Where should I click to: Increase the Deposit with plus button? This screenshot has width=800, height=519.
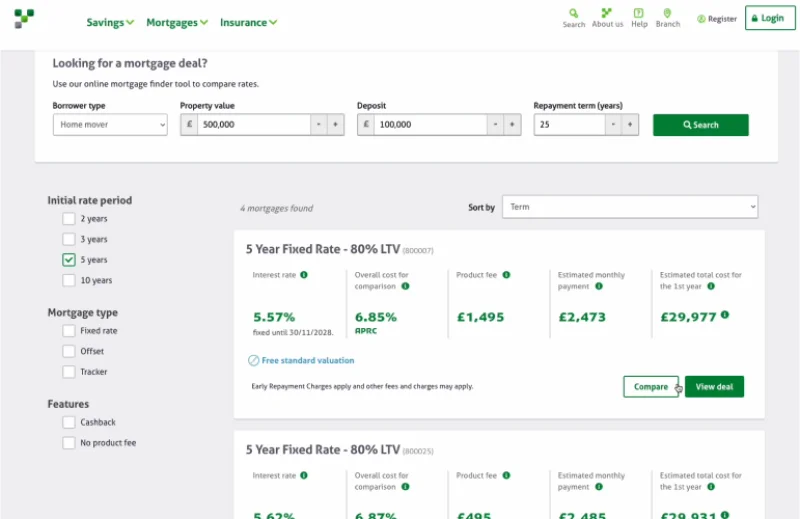pos(512,125)
